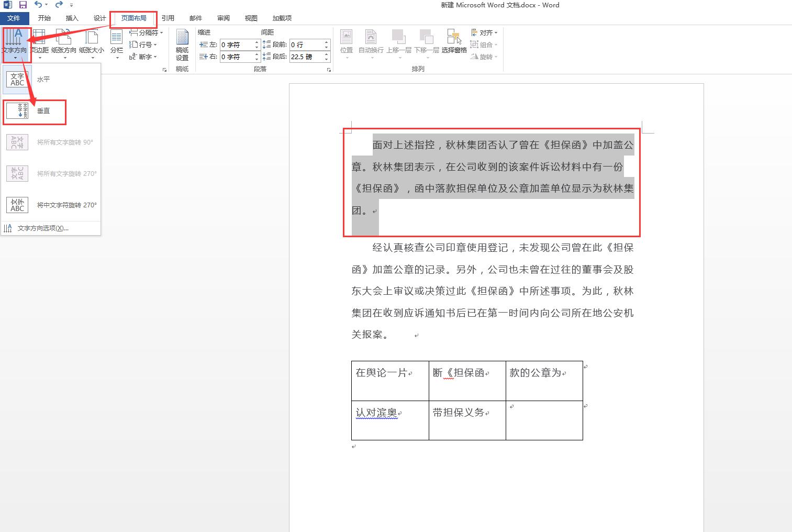Select the 页面布局 ribbon tab

[134, 18]
